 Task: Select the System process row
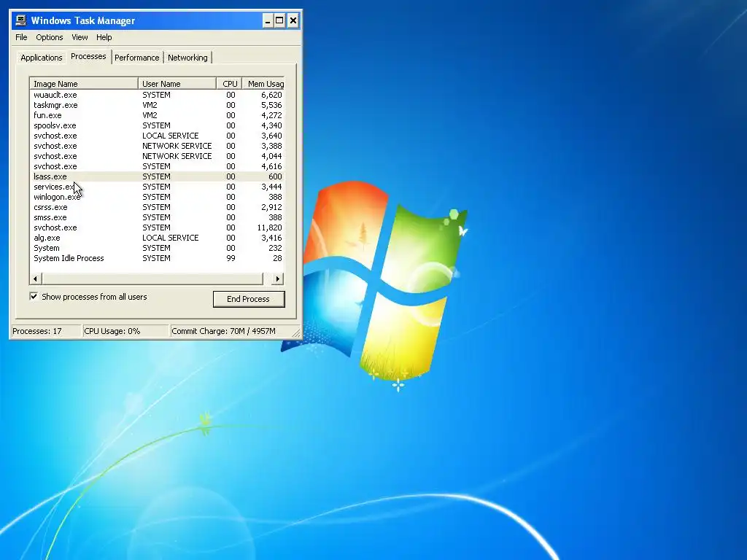tap(158, 248)
